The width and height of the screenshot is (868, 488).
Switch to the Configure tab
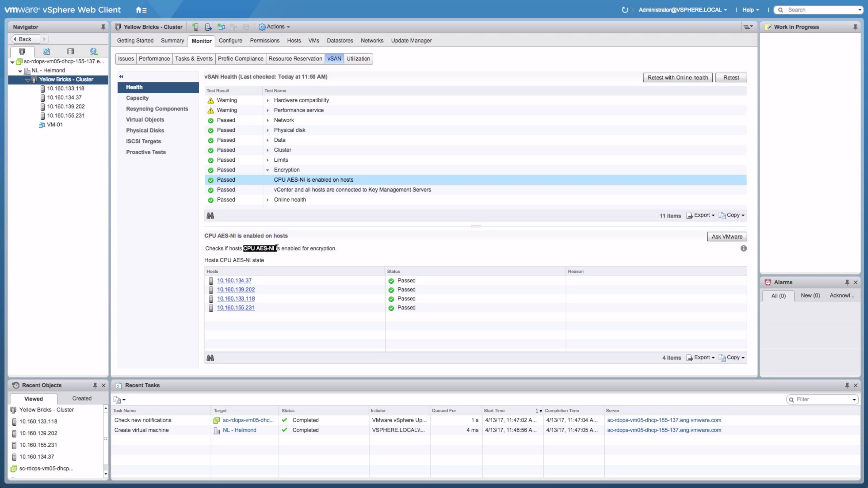point(231,41)
